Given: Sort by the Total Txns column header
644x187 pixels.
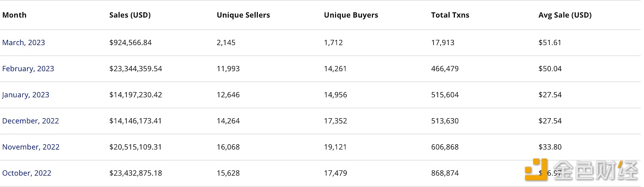Looking at the screenshot, I should tap(450, 15).
